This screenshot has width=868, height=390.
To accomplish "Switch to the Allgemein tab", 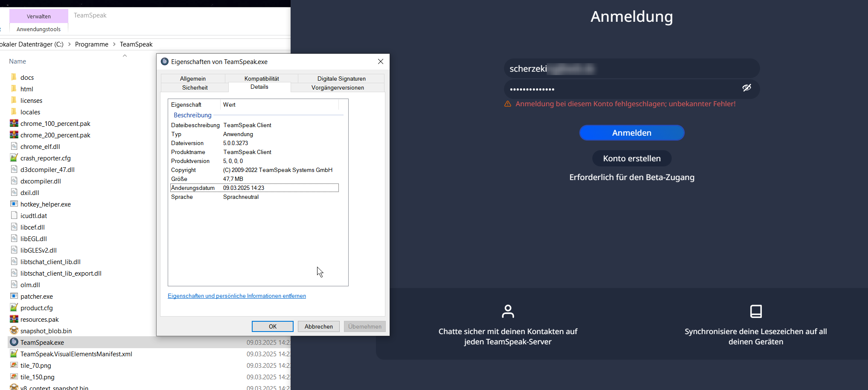I will click(x=193, y=79).
